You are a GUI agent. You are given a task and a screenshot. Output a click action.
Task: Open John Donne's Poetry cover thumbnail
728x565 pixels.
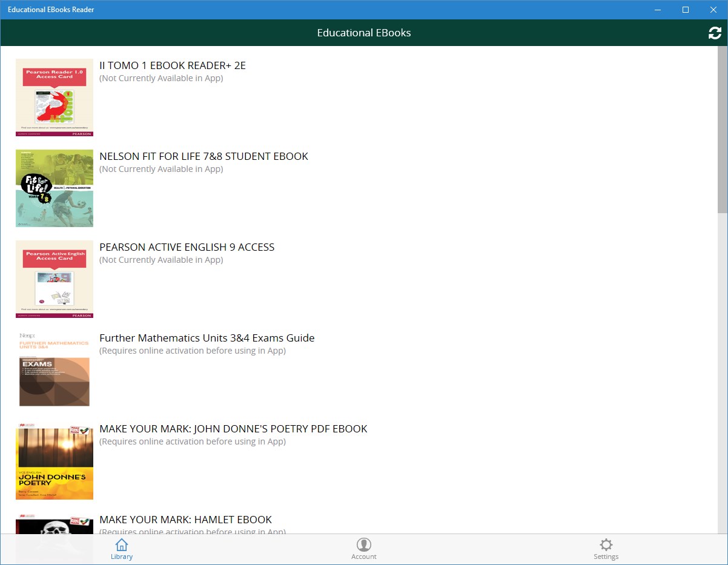click(x=55, y=461)
